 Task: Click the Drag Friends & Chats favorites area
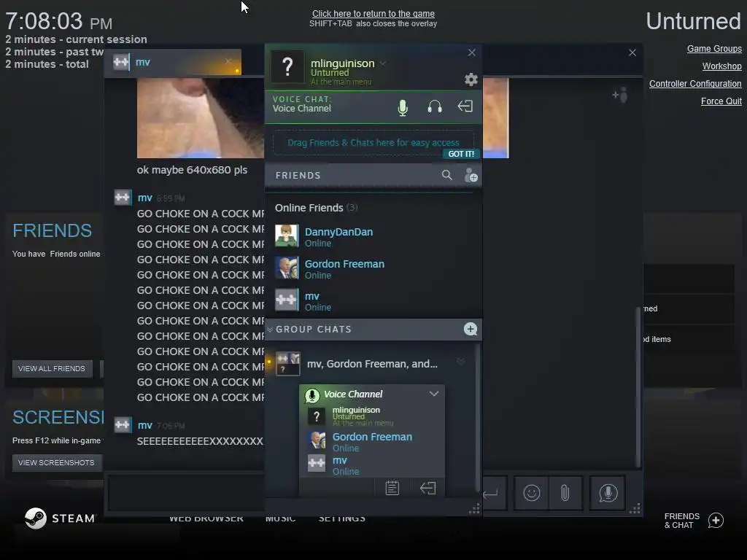point(373,142)
